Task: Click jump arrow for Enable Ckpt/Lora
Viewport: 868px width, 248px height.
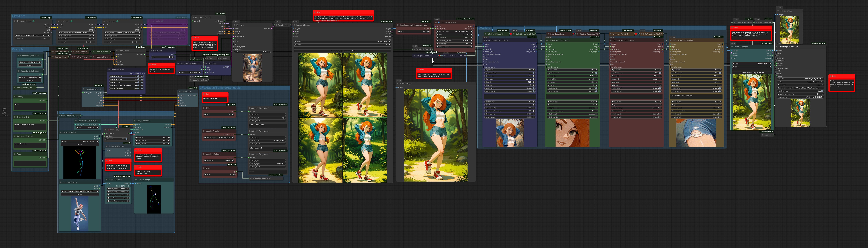Action: coord(142,76)
